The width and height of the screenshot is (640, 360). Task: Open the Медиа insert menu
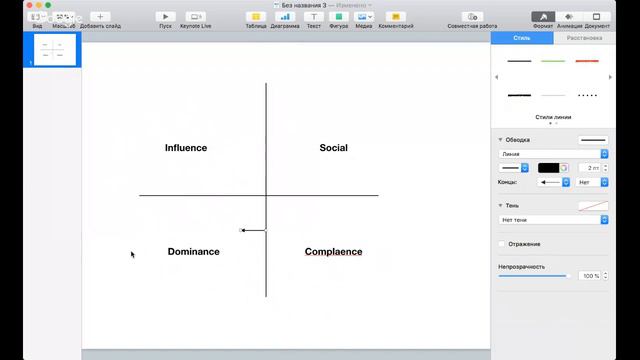(x=364, y=17)
